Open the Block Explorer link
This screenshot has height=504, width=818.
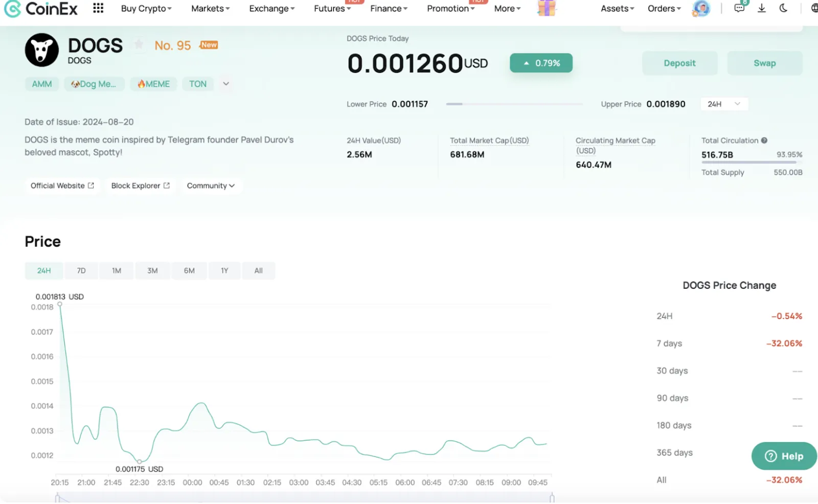[x=141, y=186]
